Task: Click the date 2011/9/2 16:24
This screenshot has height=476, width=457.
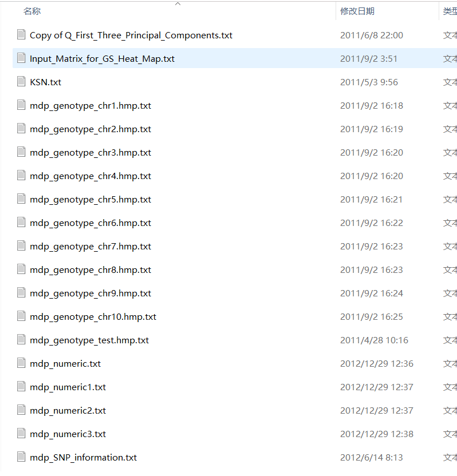Action: [x=372, y=293]
